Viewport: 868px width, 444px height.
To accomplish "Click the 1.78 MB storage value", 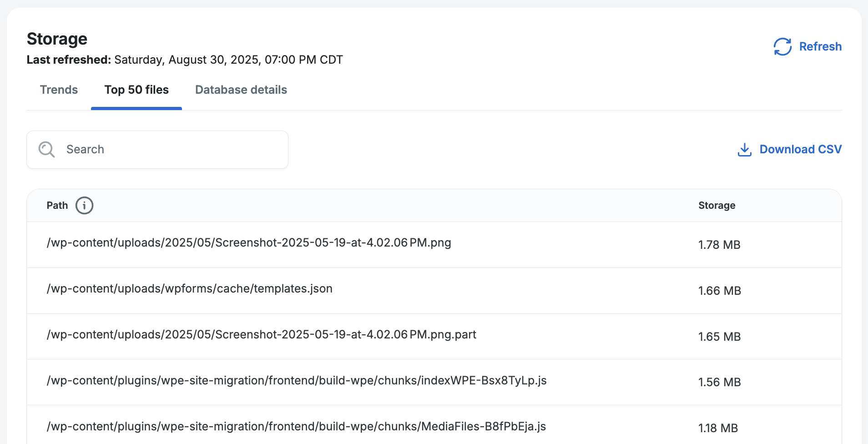I will pyautogui.click(x=719, y=245).
